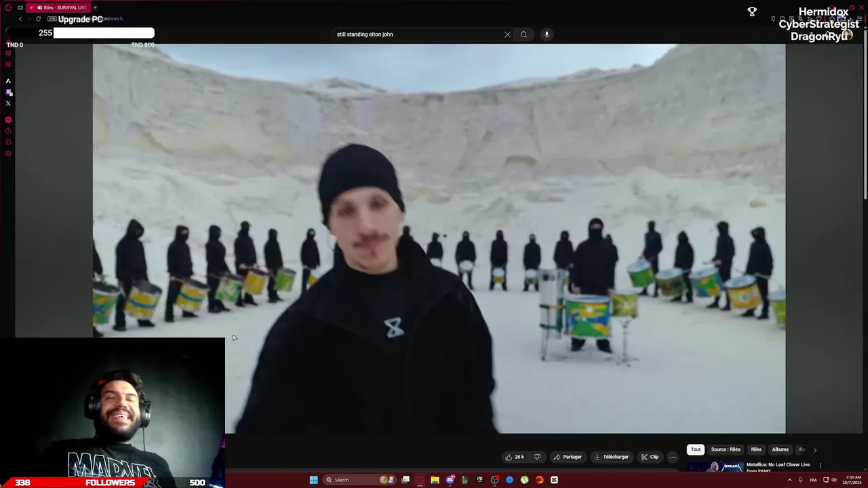Show more chips with right arrow
Image resolution: width=868 pixels, height=488 pixels.
(814, 450)
